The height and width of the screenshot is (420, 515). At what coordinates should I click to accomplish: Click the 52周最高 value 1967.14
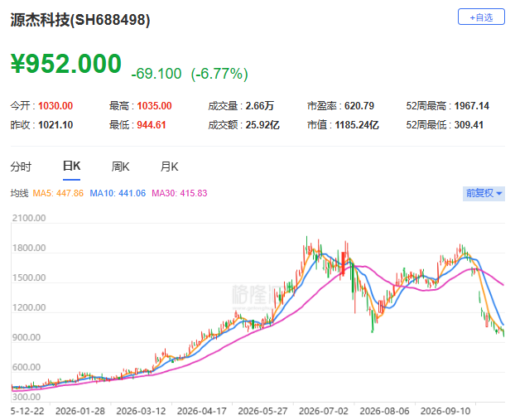[472, 106]
